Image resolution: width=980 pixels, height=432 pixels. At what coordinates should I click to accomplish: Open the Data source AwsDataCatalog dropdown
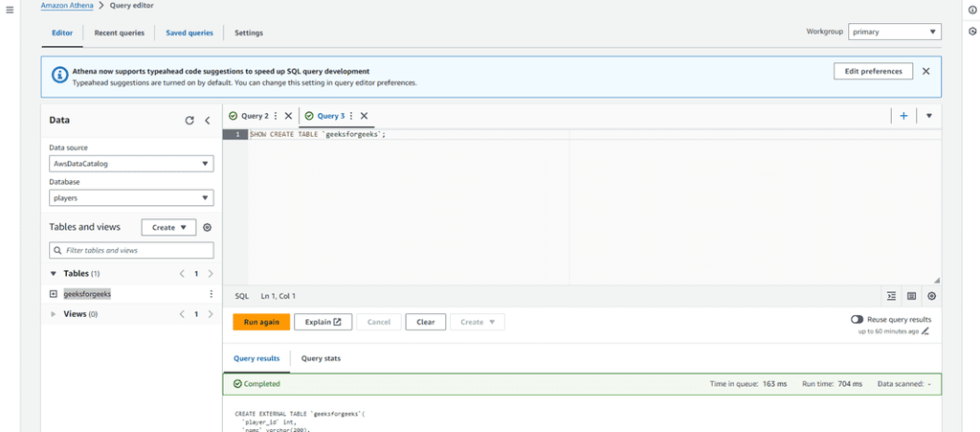(x=131, y=164)
